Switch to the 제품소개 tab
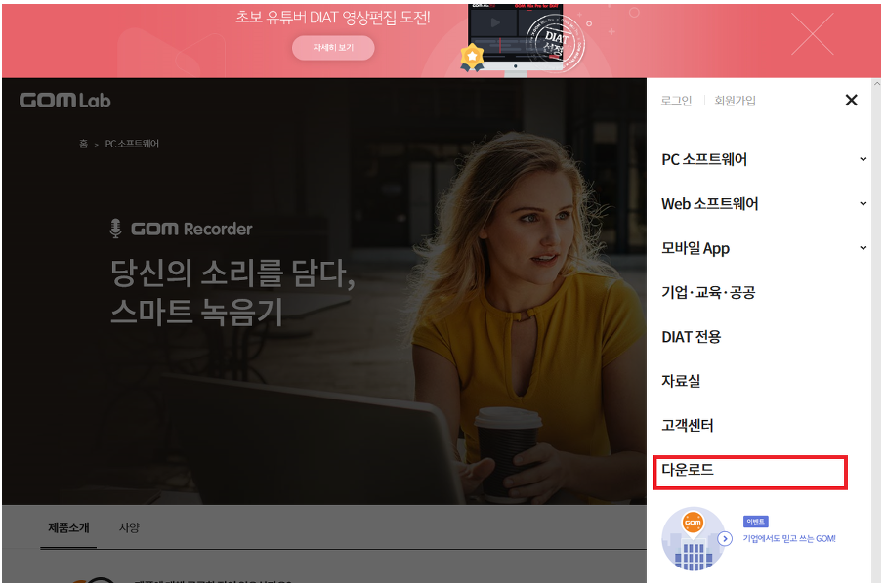885x588 pixels. 68,527
